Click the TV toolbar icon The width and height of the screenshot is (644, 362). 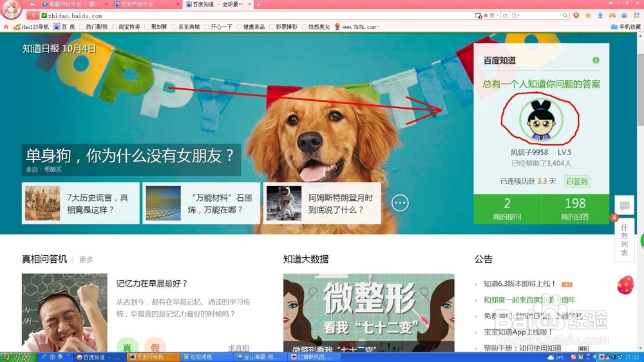[624, 15]
